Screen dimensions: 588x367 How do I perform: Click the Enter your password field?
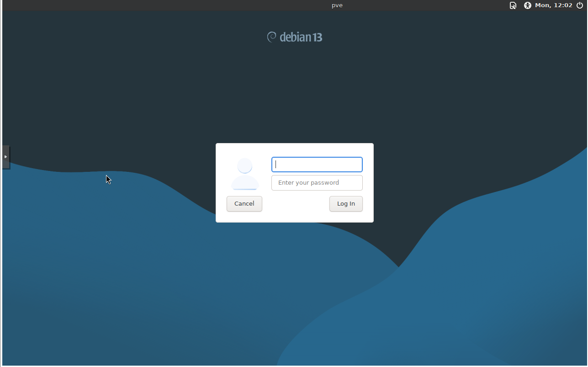point(317,183)
